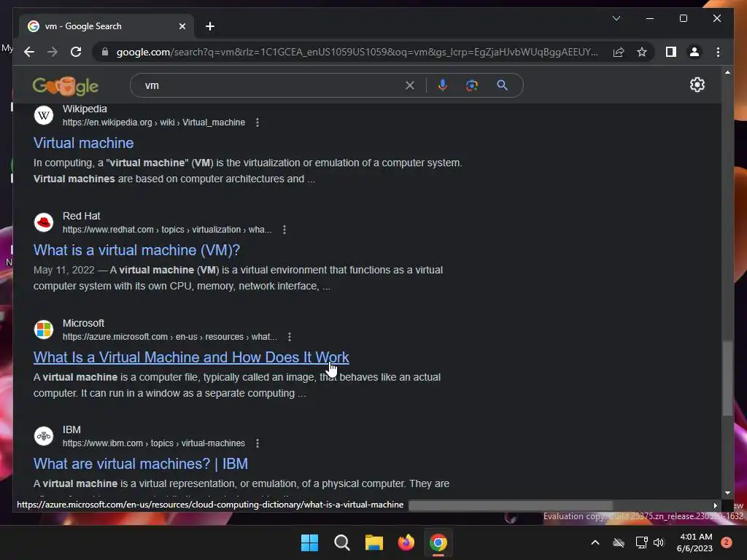747x560 pixels.
Task: Clear the search box text
Action: click(x=410, y=85)
